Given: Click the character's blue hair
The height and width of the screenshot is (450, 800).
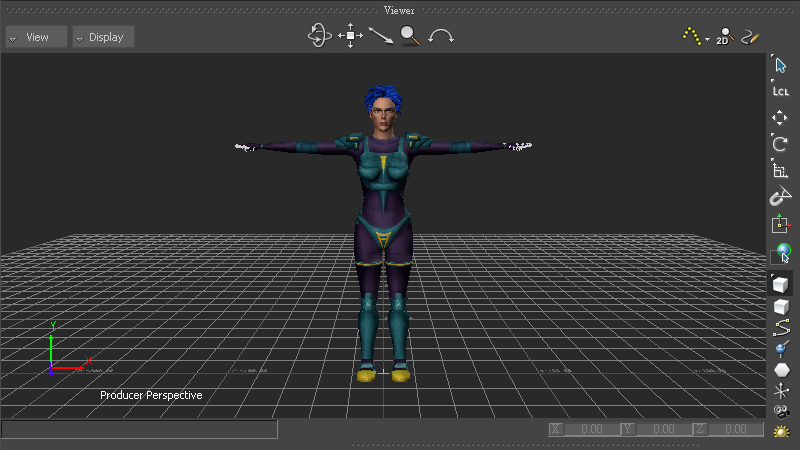Looking at the screenshot, I should point(380,97).
